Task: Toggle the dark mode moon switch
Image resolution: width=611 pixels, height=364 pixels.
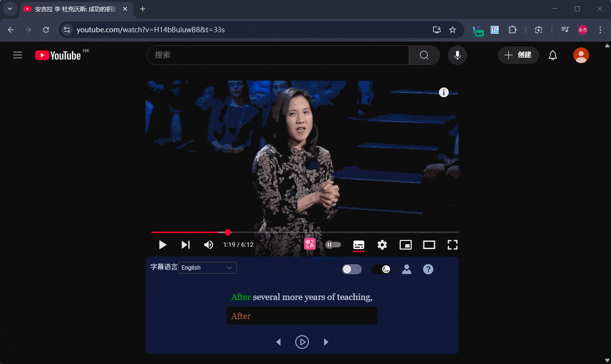Action: 381,269
